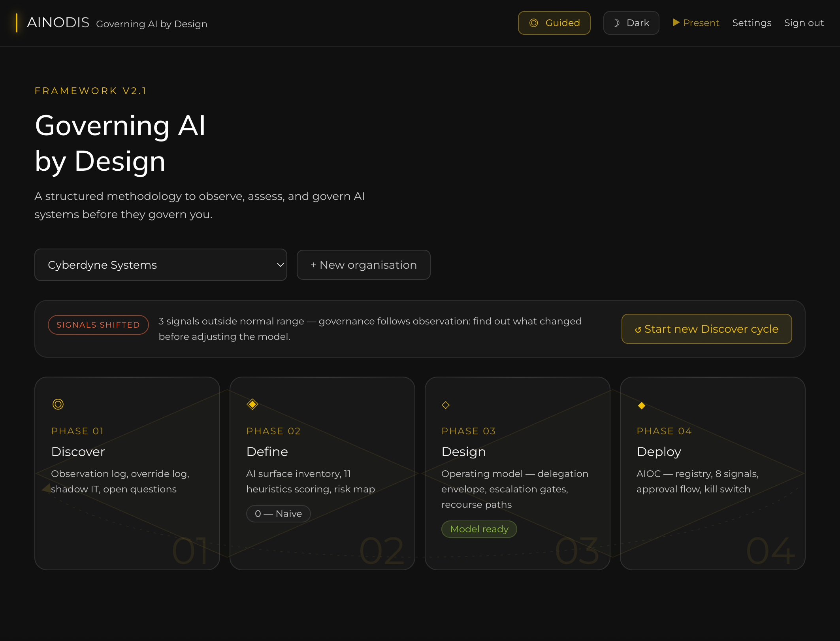Sign out of the account
Screen dimensions: 840x641
804,23
